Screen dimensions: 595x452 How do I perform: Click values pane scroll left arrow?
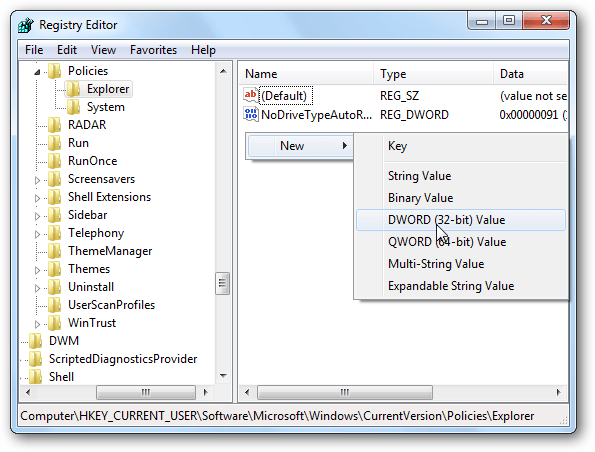tap(247, 392)
